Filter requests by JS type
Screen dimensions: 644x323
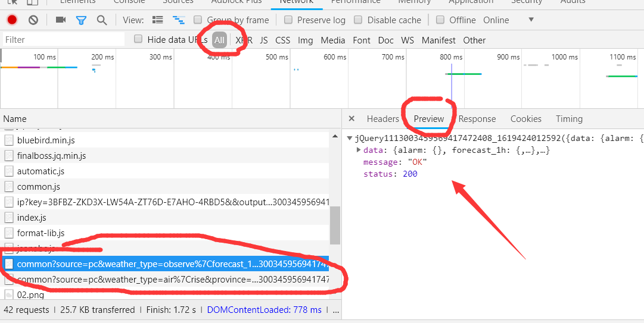pos(264,40)
